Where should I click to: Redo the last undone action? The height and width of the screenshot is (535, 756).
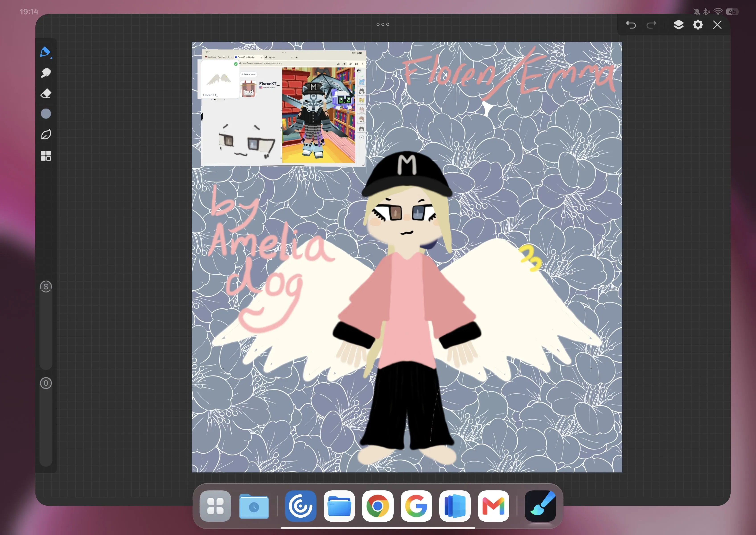pyautogui.click(x=651, y=25)
